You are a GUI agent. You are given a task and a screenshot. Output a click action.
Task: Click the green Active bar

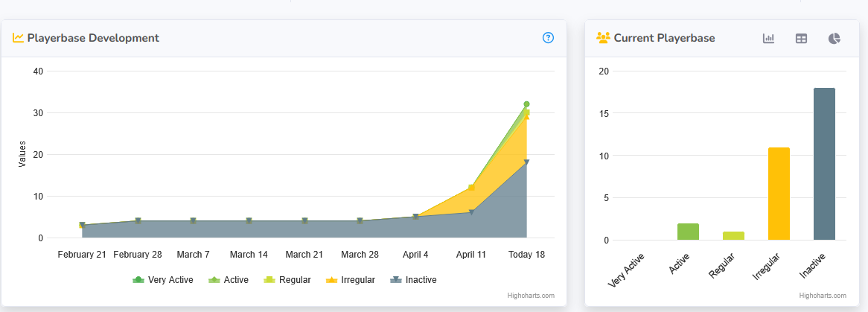[x=688, y=232]
